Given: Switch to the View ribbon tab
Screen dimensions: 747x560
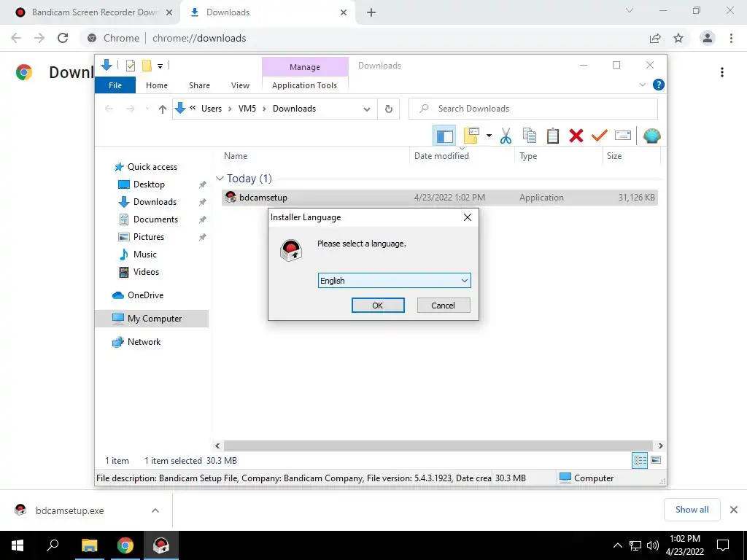Looking at the screenshot, I should [240, 85].
